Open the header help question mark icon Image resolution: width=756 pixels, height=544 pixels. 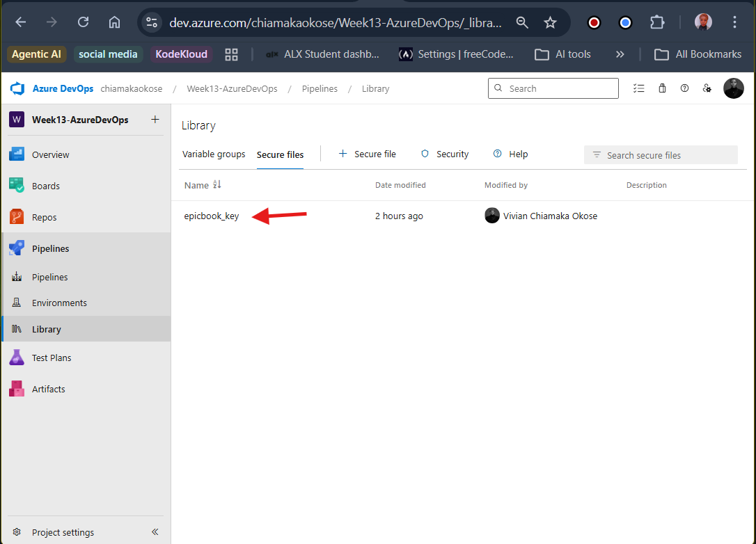tap(684, 88)
